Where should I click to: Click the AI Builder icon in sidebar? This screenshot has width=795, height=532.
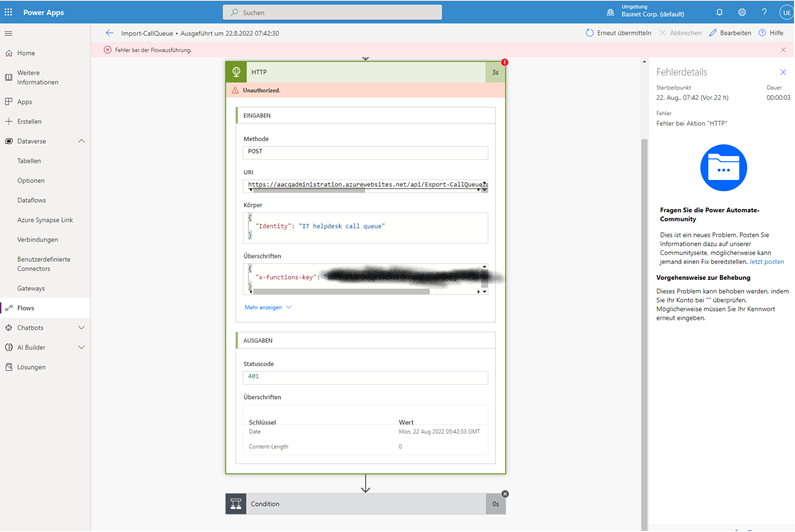(9, 347)
